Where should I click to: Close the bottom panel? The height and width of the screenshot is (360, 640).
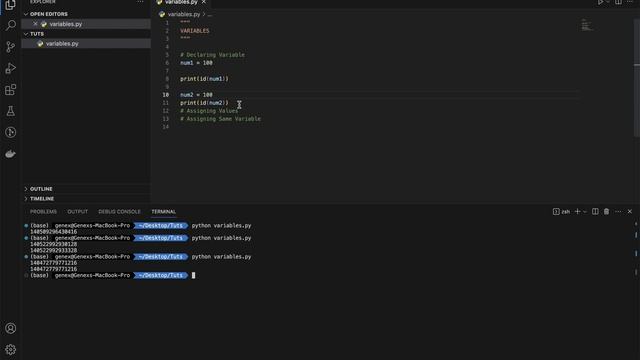click(630, 211)
